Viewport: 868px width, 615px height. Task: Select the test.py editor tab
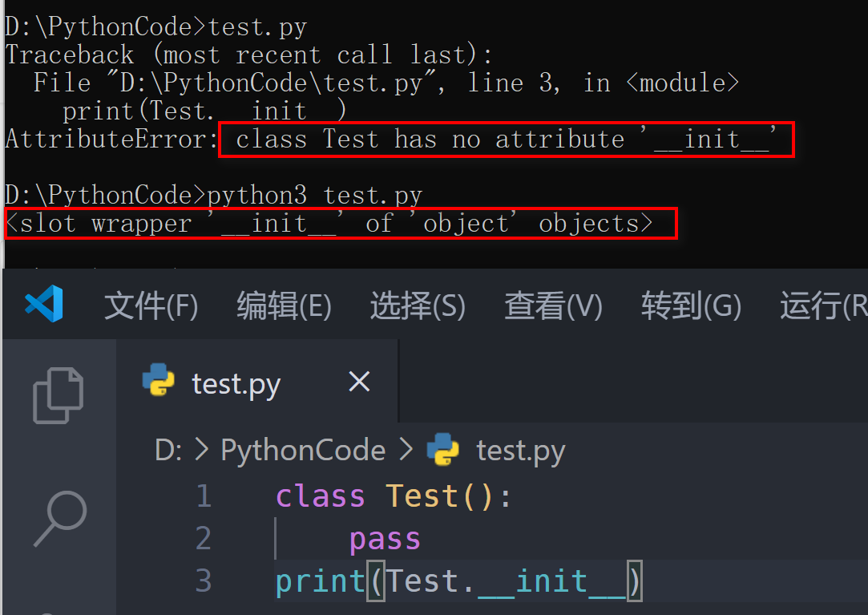click(x=236, y=383)
